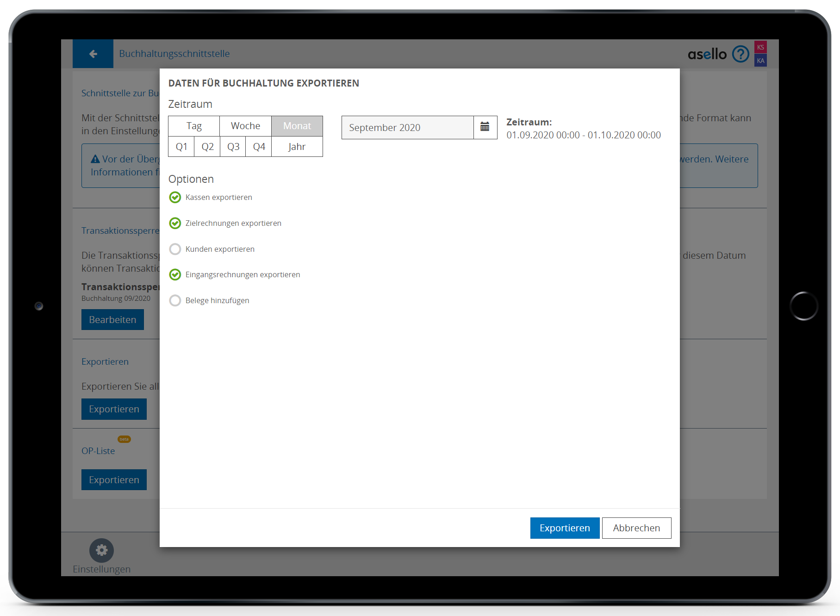Image resolution: width=840 pixels, height=616 pixels.
Task: Choose the Q1 quarter option
Action: click(x=181, y=147)
